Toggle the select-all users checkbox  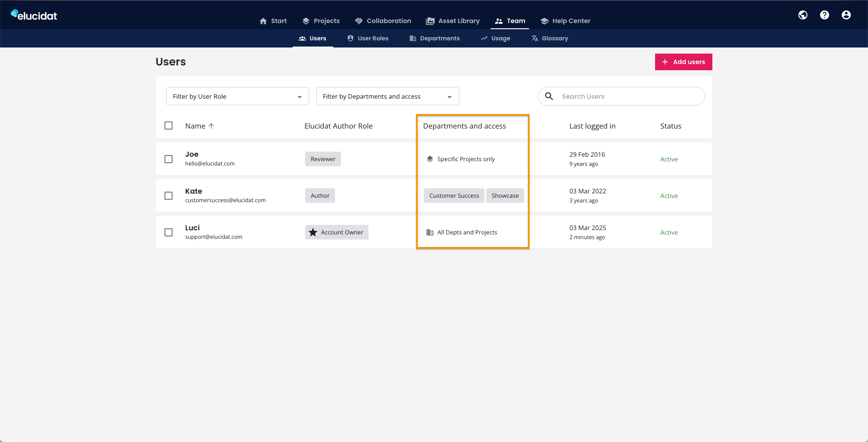pos(169,126)
